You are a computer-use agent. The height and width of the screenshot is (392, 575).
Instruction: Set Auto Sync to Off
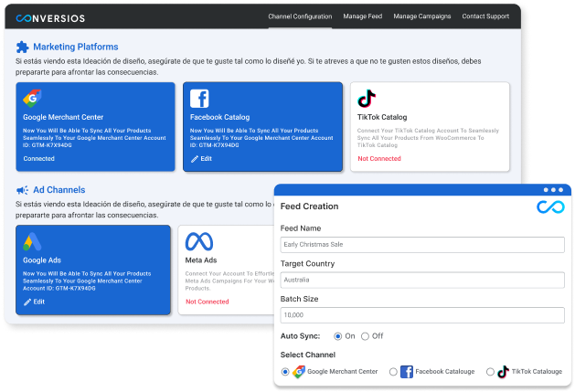pyautogui.click(x=365, y=336)
